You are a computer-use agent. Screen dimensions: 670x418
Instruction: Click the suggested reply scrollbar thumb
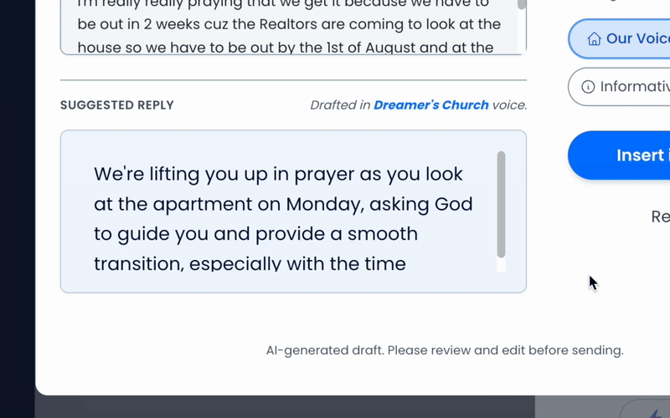click(x=501, y=204)
